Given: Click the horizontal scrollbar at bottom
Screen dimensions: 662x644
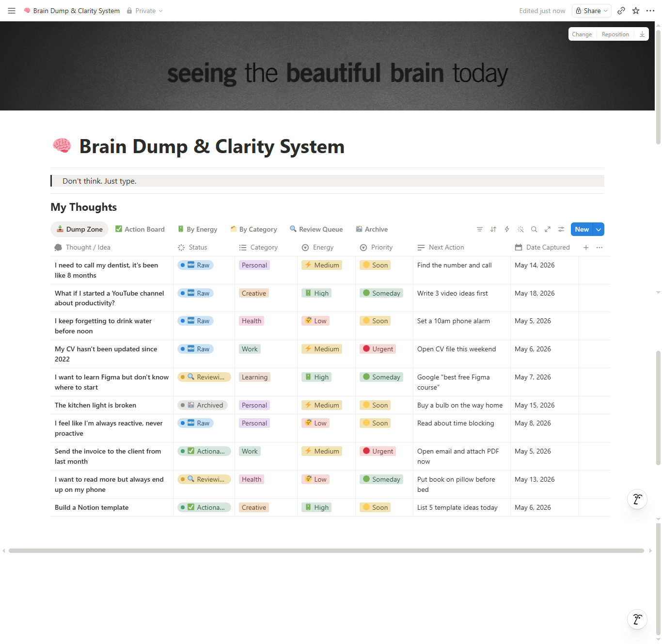Looking at the screenshot, I should (326, 550).
